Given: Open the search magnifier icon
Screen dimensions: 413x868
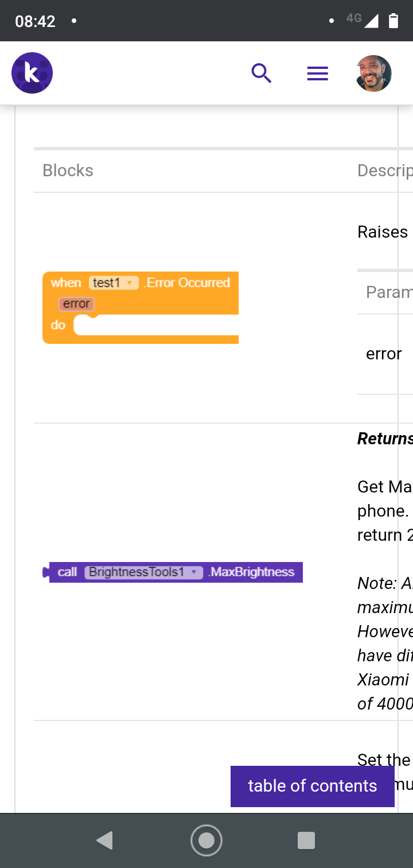Looking at the screenshot, I should [x=262, y=73].
